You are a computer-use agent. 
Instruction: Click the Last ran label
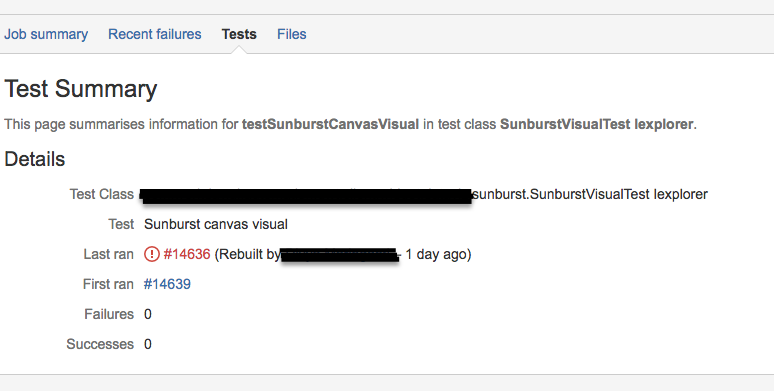[108, 254]
